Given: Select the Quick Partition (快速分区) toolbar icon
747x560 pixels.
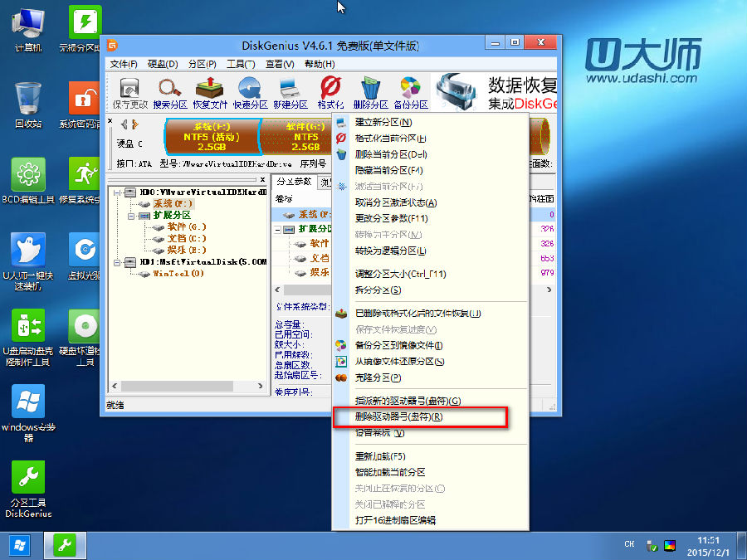Looking at the screenshot, I should (x=250, y=93).
